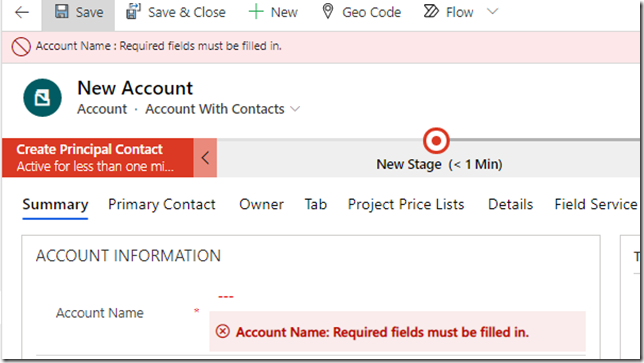644x363 pixels.
Task: Click the Account Name field label
Action: 100,313
